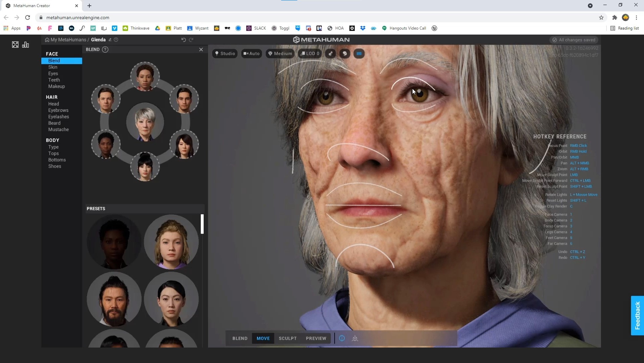Open Hangouts Video Call bookmark

[x=404, y=28]
